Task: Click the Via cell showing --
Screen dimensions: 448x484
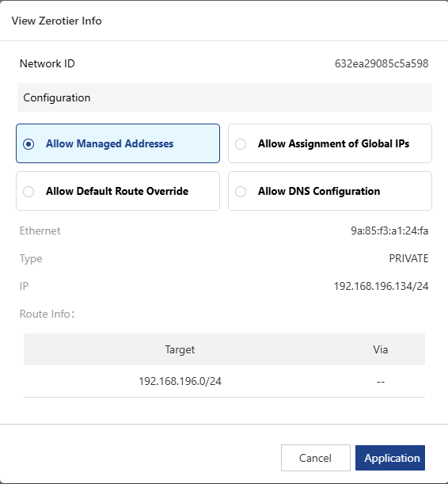Action: point(381,382)
